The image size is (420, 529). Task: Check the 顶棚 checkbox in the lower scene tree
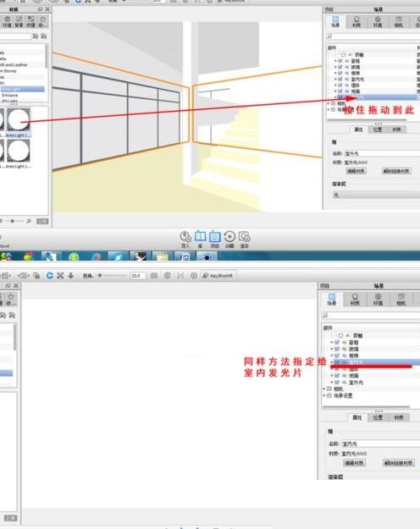pos(340,336)
